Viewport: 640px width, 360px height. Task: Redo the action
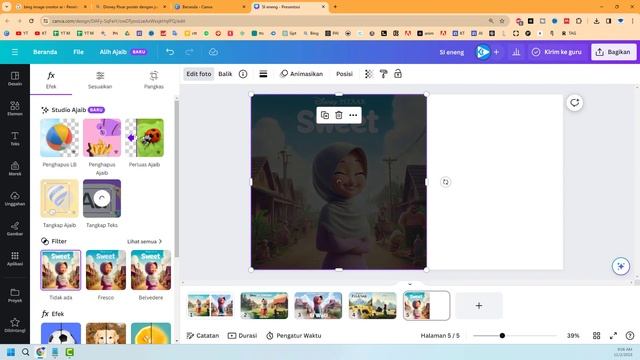tap(189, 52)
